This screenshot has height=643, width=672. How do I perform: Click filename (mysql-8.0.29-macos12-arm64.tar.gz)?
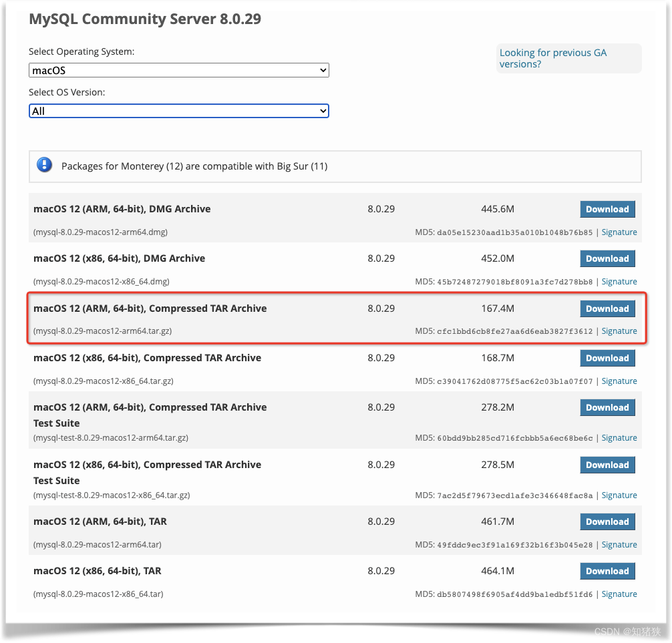point(102,331)
